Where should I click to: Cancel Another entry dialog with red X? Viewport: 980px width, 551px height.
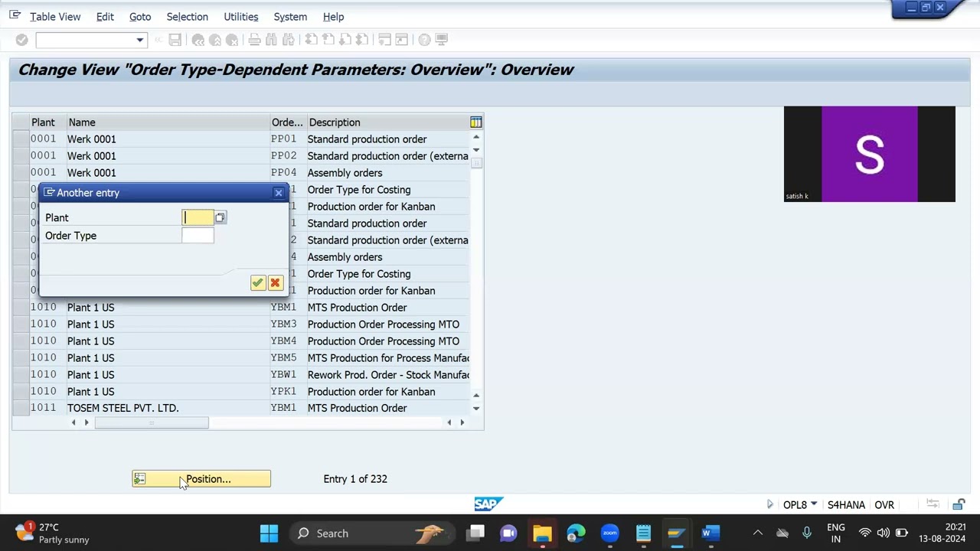tap(276, 283)
